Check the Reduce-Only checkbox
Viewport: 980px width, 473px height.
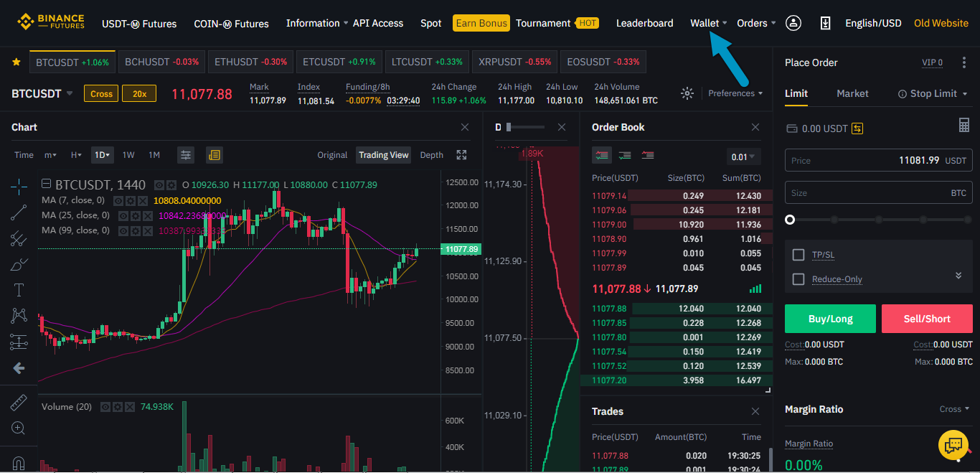click(798, 279)
